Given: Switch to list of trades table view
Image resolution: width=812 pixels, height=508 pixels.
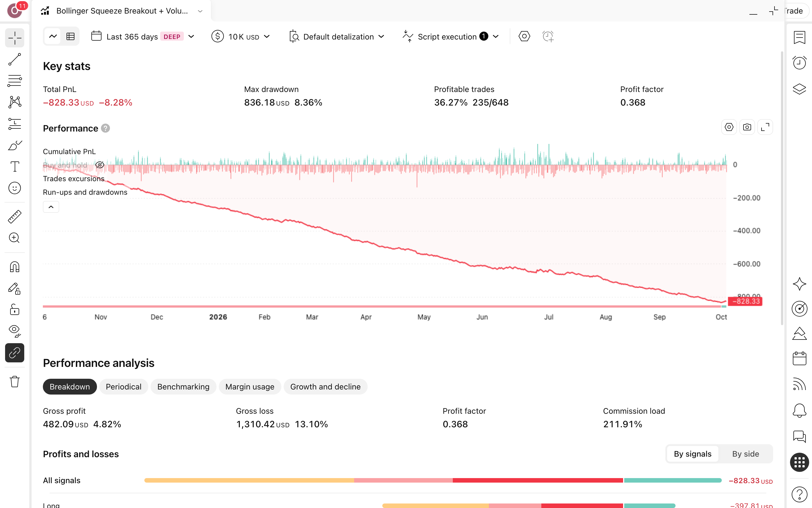Looking at the screenshot, I should (x=70, y=36).
